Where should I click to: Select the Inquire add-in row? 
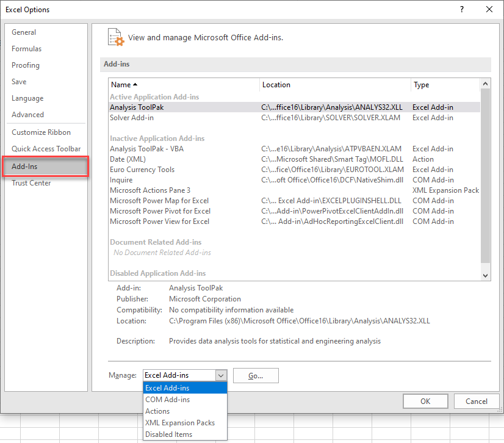tap(294, 180)
